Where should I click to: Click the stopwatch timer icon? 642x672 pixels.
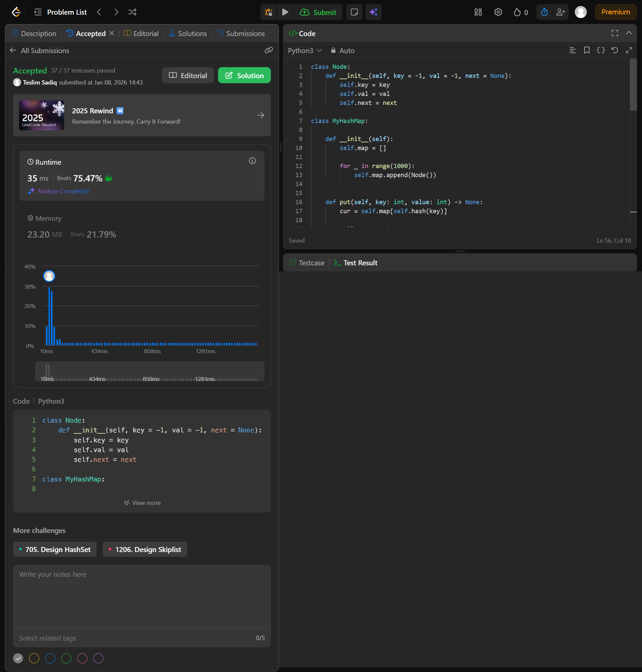click(x=544, y=12)
